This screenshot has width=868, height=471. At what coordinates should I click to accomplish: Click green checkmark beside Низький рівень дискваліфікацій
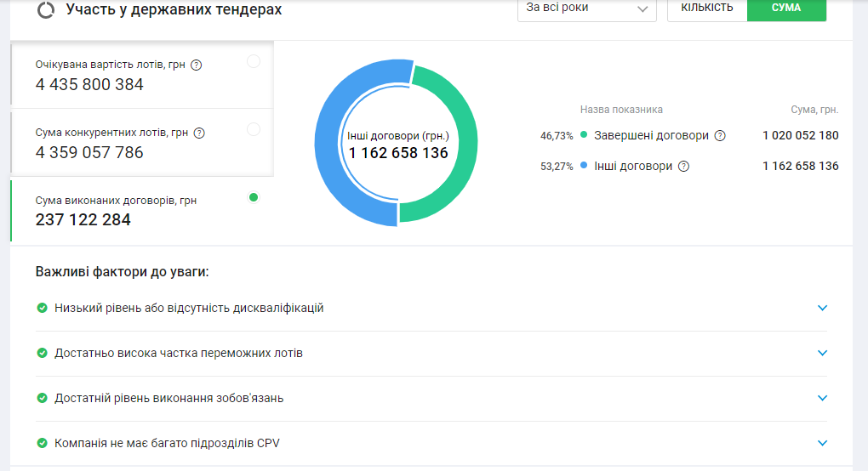pyautogui.click(x=42, y=308)
